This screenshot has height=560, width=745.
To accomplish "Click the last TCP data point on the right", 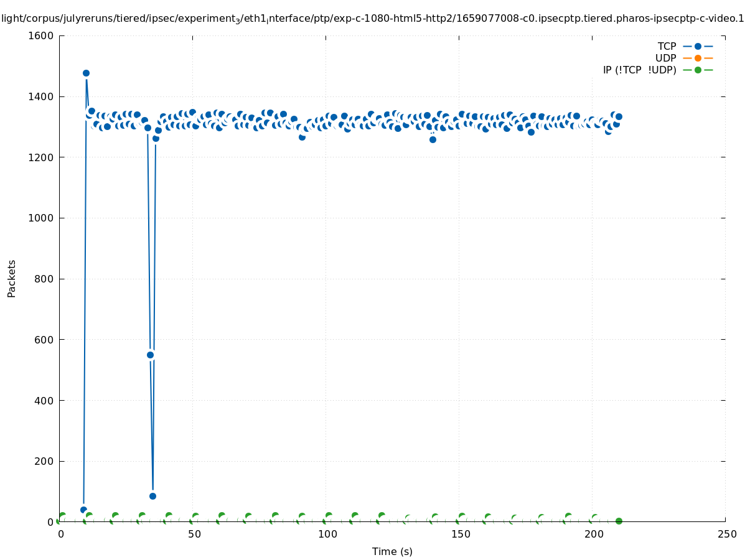I will tap(619, 116).
